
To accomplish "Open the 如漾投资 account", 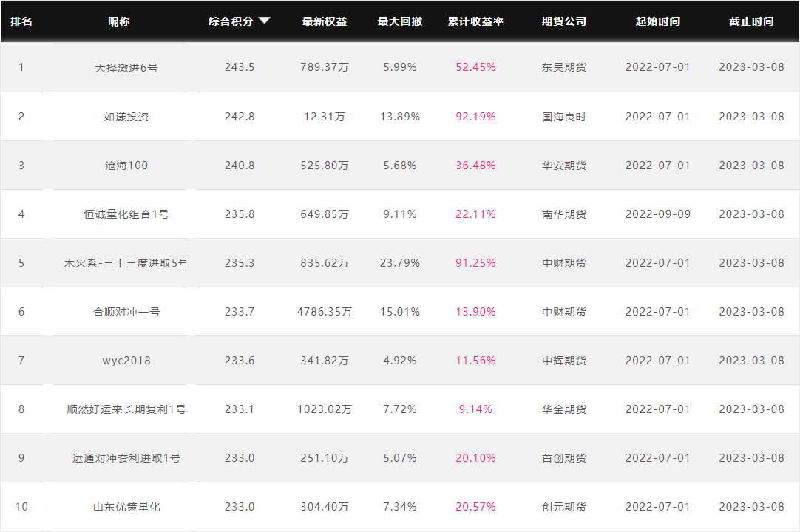I will pyautogui.click(x=126, y=117).
